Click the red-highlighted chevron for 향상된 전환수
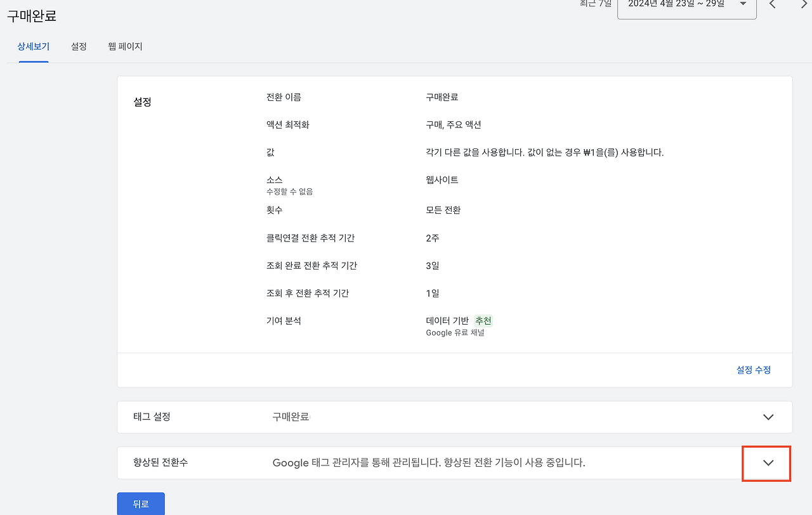812x515 pixels. (766, 464)
